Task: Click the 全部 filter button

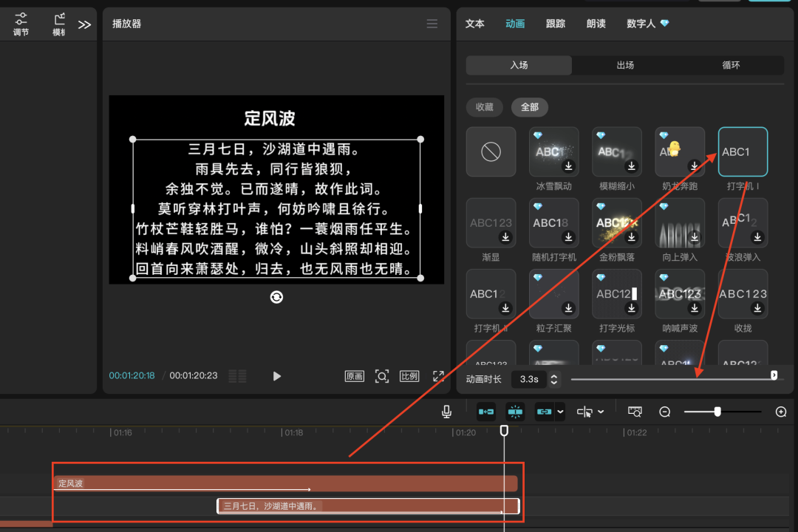Action: (529, 107)
